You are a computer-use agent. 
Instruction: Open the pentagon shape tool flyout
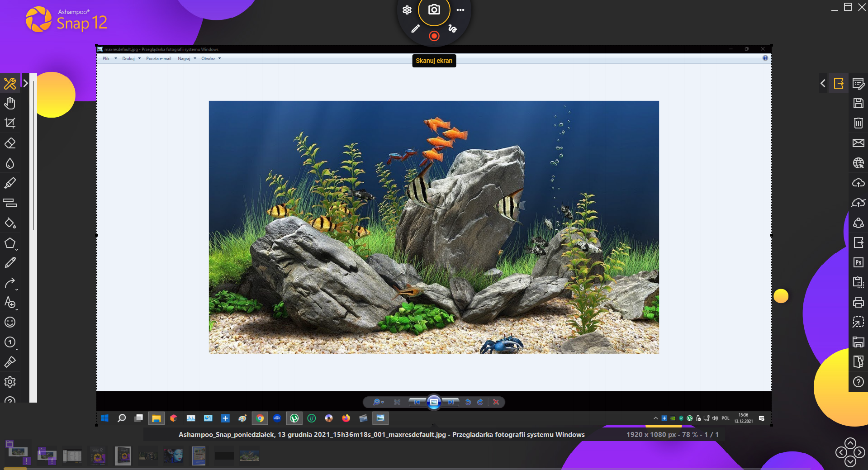pyautogui.click(x=10, y=243)
